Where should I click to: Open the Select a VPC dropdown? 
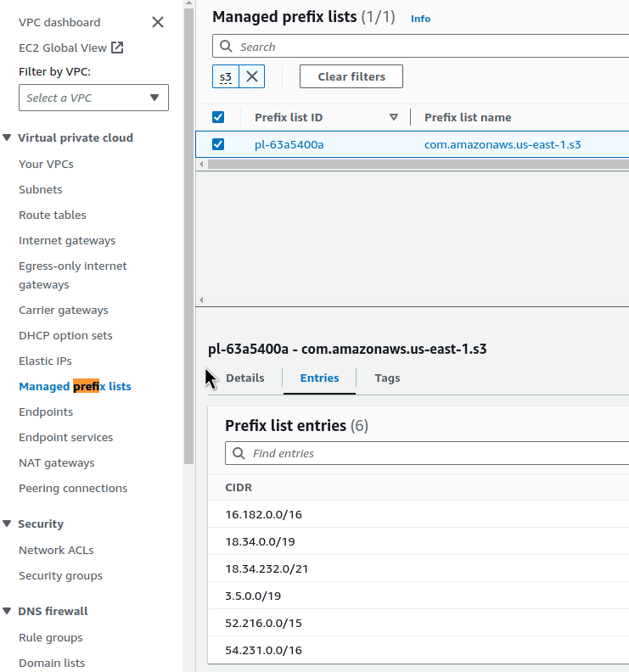pos(93,98)
